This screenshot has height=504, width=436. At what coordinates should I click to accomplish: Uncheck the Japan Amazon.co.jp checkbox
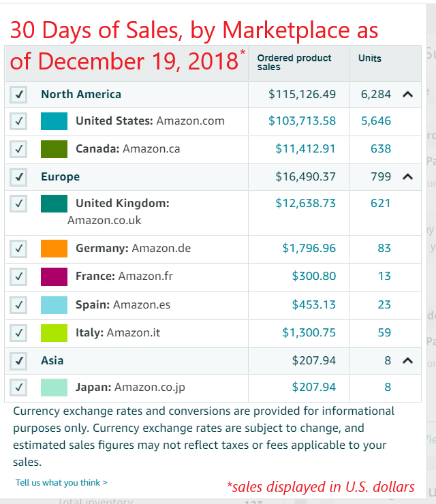point(19,388)
